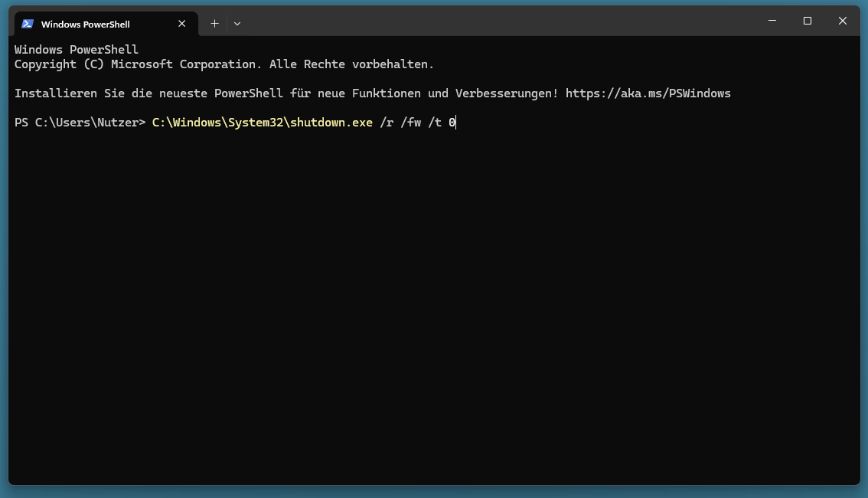868x498 pixels.
Task: Click the /fw parameter in the command
Action: 411,123
